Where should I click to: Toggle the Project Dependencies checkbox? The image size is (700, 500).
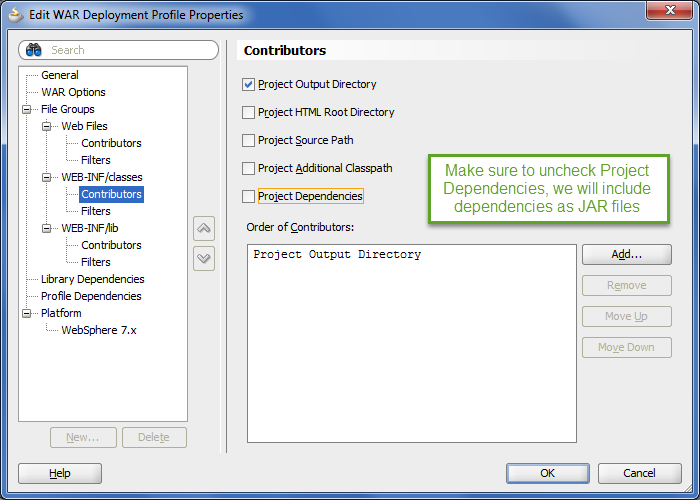[248, 196]
